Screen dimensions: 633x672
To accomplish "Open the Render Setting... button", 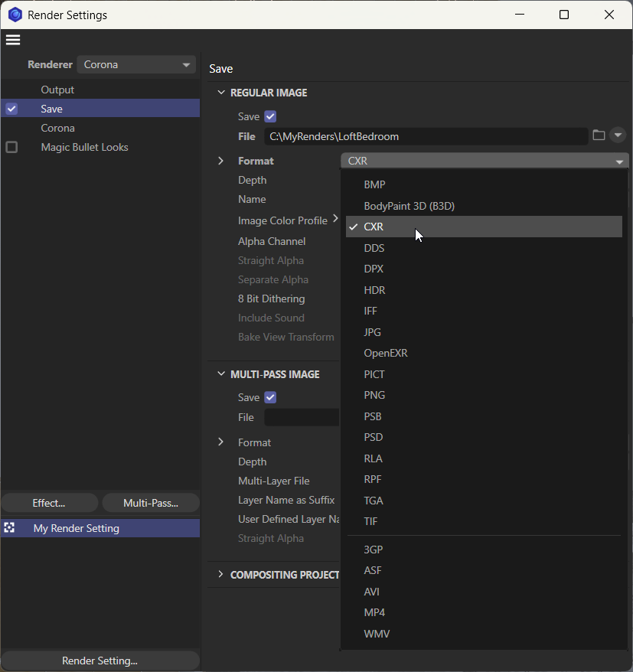I will tap(100, 661).
